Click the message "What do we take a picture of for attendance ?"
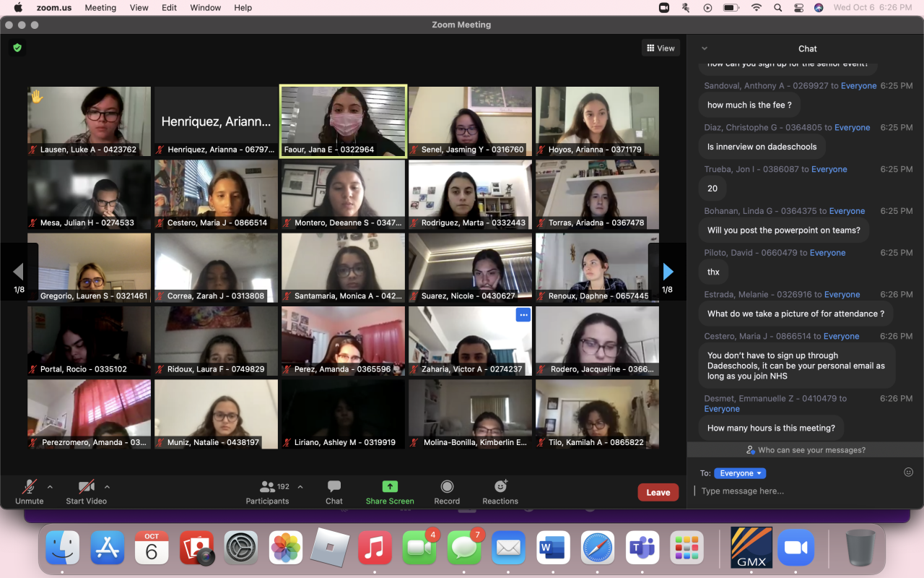 pos(796,314)
